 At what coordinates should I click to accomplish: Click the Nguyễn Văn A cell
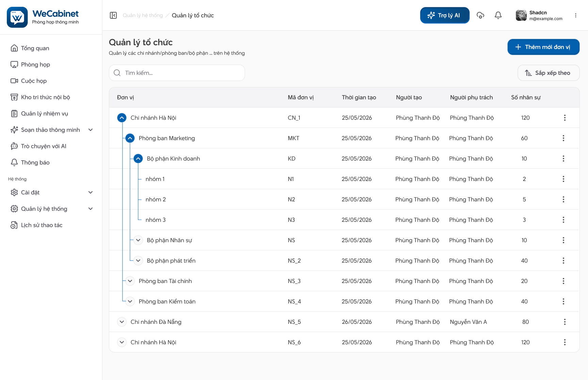point(468,322)
